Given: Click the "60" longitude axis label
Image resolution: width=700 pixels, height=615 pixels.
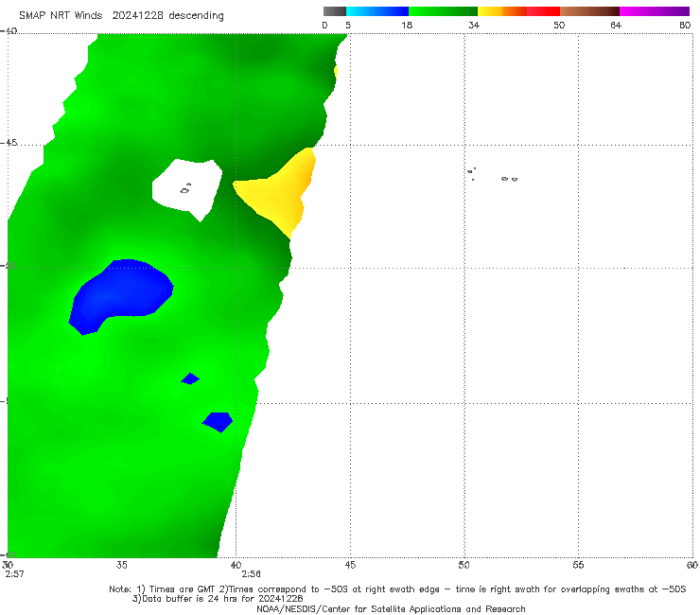Looking at the screenshot, I should pos(692,565).
